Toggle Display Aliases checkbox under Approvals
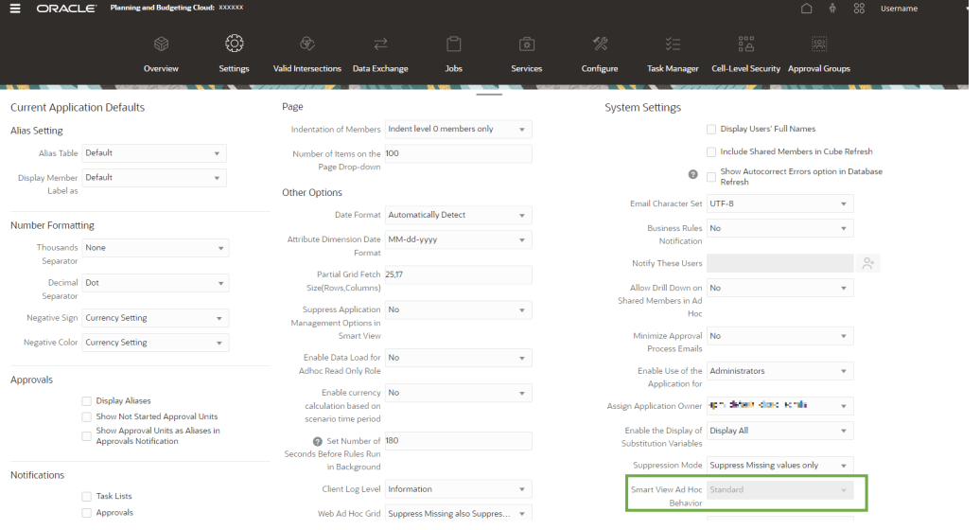Viewport: 980px width, 530px height. pyautogui.click(x=87, y=401)
